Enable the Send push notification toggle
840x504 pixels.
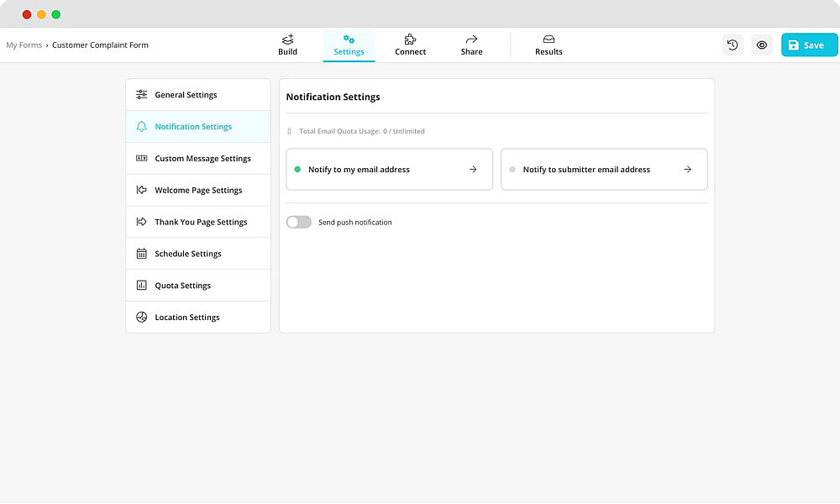(299, 223)
